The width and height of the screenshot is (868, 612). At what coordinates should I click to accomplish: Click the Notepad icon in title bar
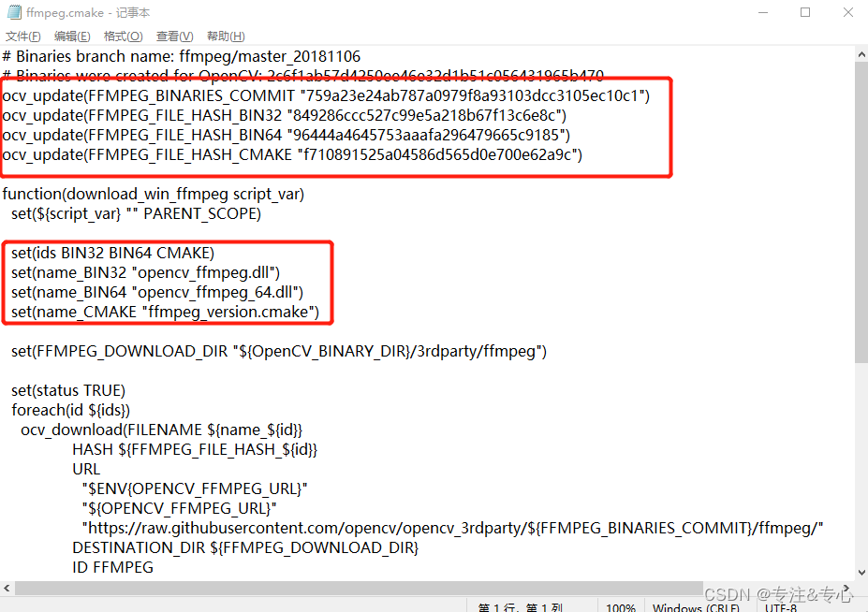click(x=14, y=12)
